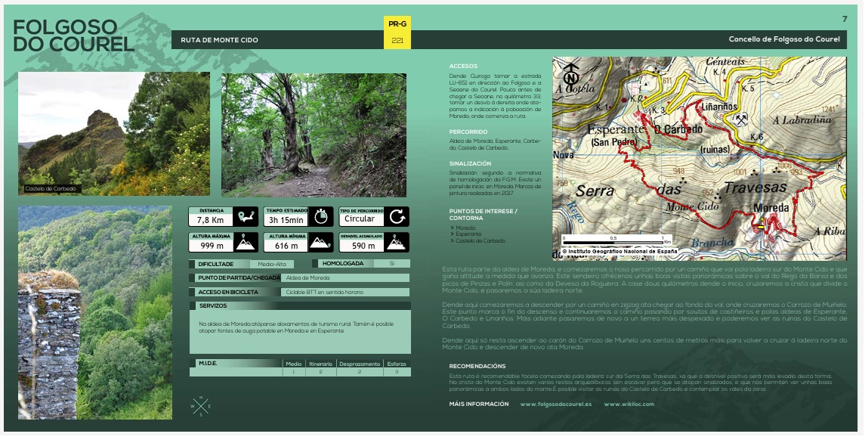
Task: Click the Servizos section header
Action: [x=299, y=306]
